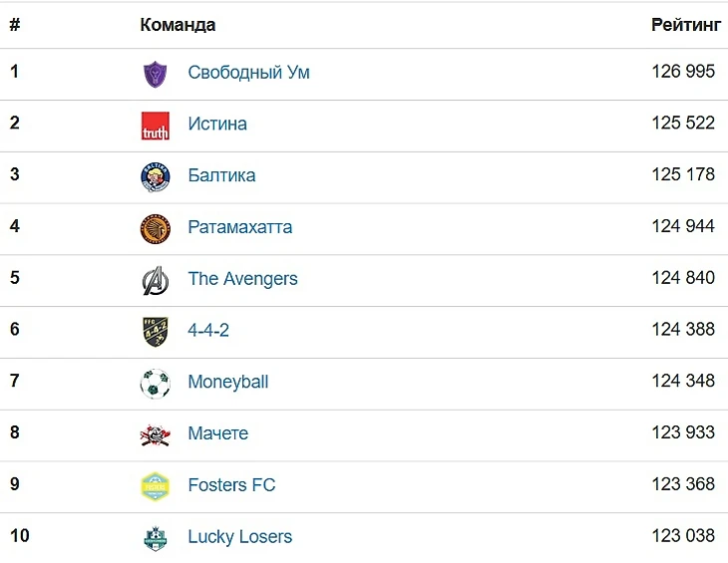Click the Ратамахатта orange chief emblem
728x563 pixels.
click(x=155, y=228)
